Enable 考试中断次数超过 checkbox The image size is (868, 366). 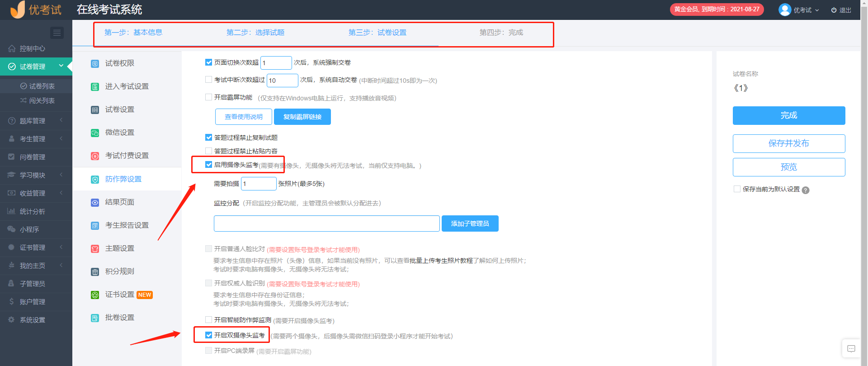208,80
